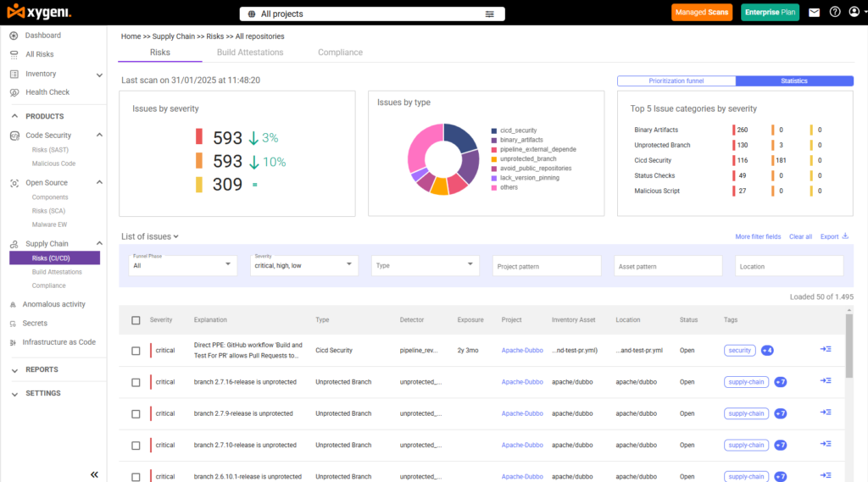Expand the SETTINGS section
Viewport: 868px width, 482px height.
tap(15, 394)
